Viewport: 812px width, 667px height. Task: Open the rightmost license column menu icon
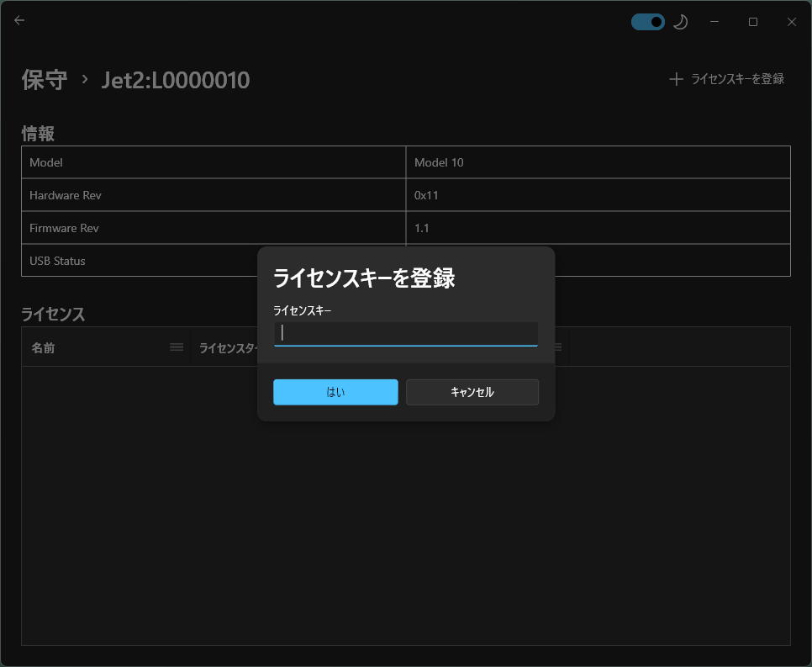point(556,346)
